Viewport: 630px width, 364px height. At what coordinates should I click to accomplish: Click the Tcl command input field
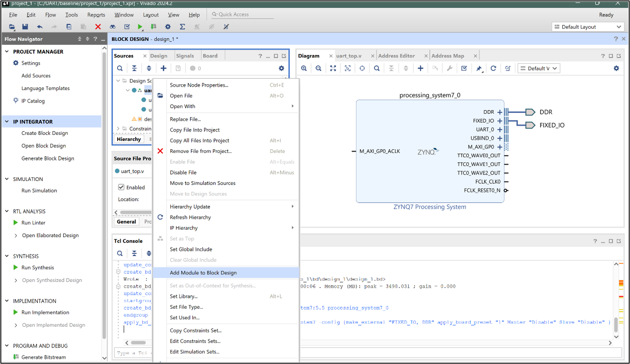tap(368, 353)
